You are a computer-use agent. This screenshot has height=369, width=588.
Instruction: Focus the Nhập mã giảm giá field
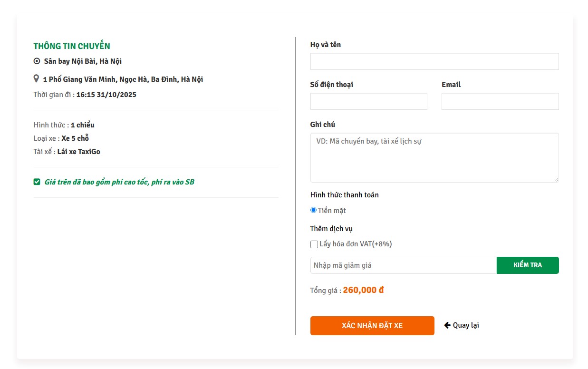[x=403, y=265]
